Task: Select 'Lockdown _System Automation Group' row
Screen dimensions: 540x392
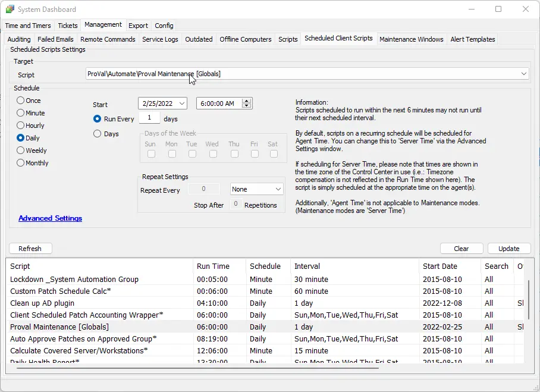Action: tap(265, 279)
